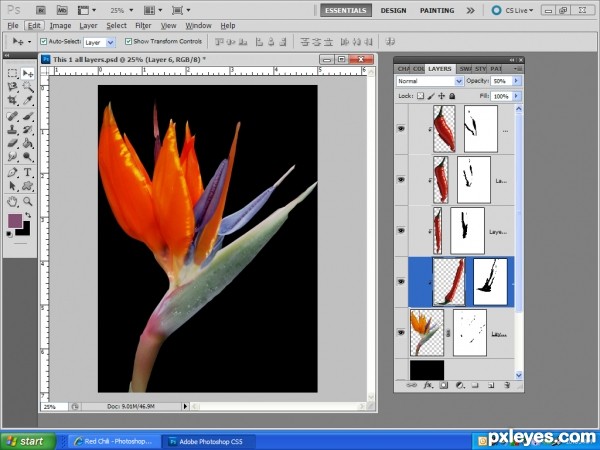Open blend mode Normal dropdown
Screen dimensions: 600x450
[x=459, y=81]
